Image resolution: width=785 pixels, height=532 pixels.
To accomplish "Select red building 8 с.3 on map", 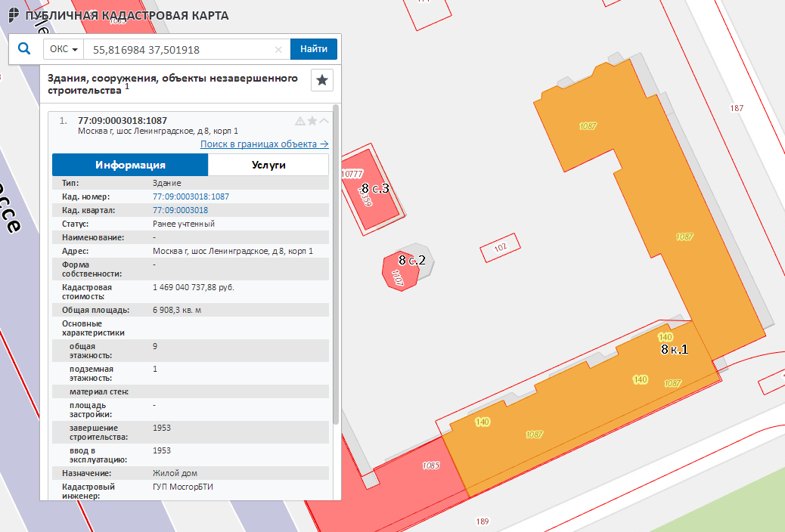I will (373, 190).
